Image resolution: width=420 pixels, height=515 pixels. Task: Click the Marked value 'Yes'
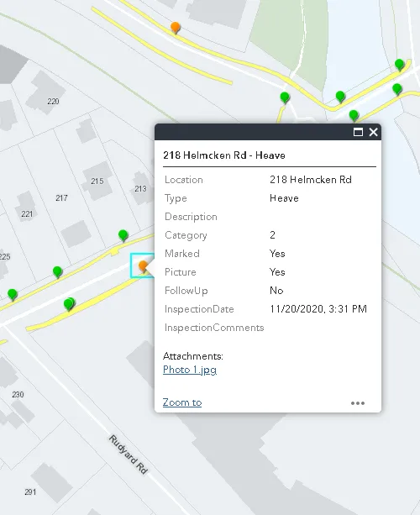pyautogui.click(x=277, y=254)
